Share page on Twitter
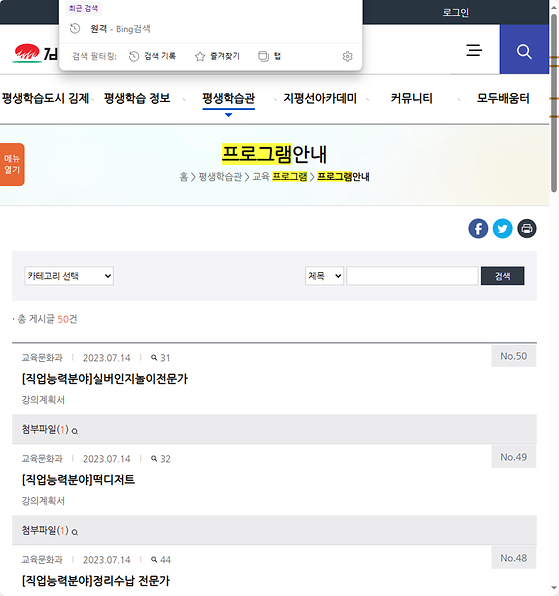The width and height of the screenshot is (559, 596). 502,228
